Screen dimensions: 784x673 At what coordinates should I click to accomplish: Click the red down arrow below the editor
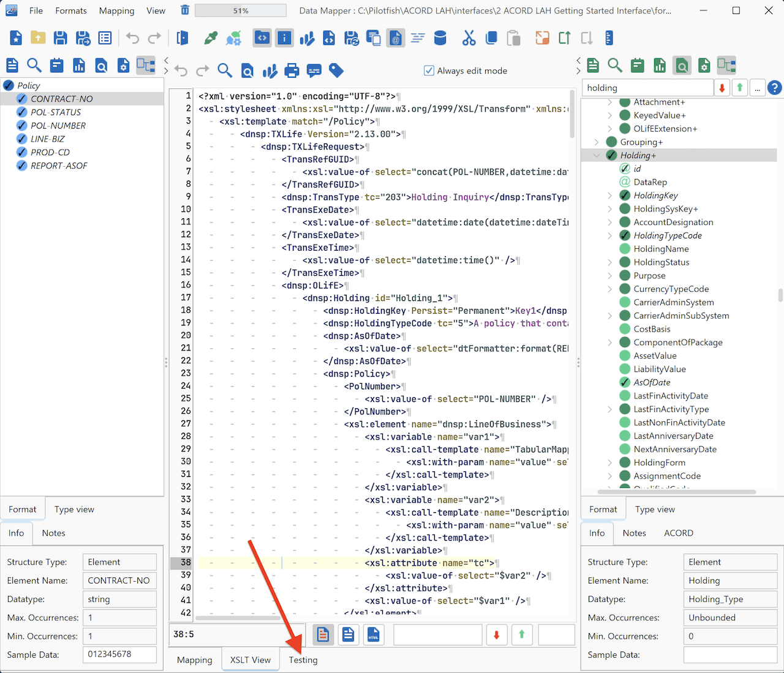pyautogui.click(x=497, y=635)
